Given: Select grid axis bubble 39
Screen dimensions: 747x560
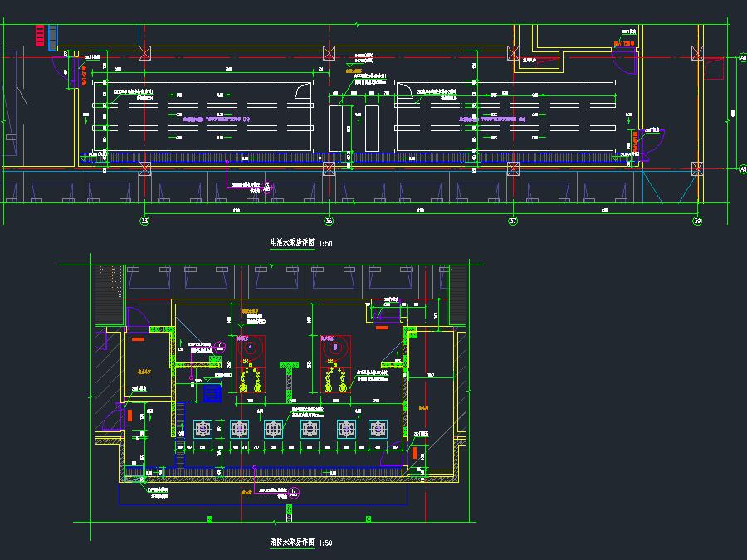Looking at the screenshot, I should [x=697, y=221].
